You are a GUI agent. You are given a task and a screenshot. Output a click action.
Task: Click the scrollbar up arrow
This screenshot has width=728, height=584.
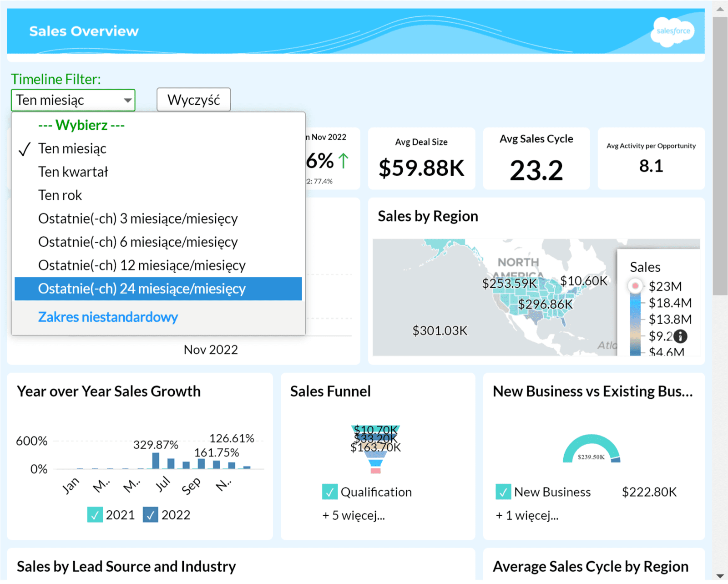click(720, 9)
